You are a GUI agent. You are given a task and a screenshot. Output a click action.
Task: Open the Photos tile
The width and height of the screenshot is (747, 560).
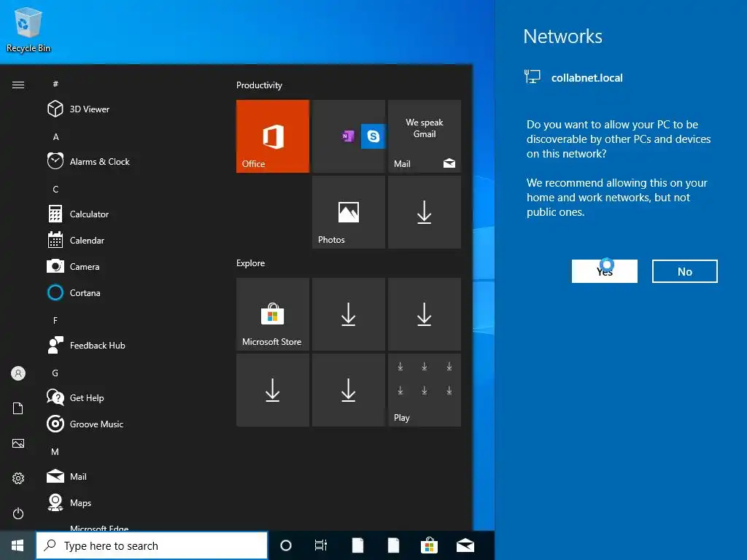click(348, 212)
